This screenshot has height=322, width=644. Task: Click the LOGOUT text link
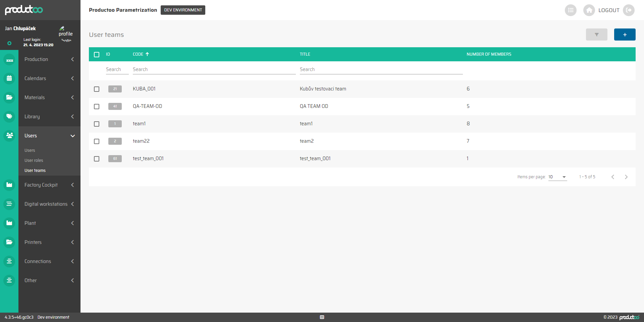[609, 10]
